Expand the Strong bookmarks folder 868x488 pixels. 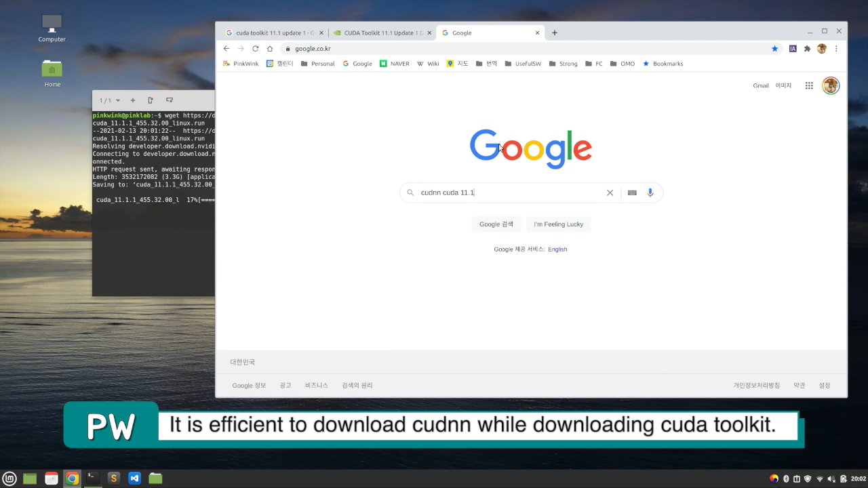[564, 64]
